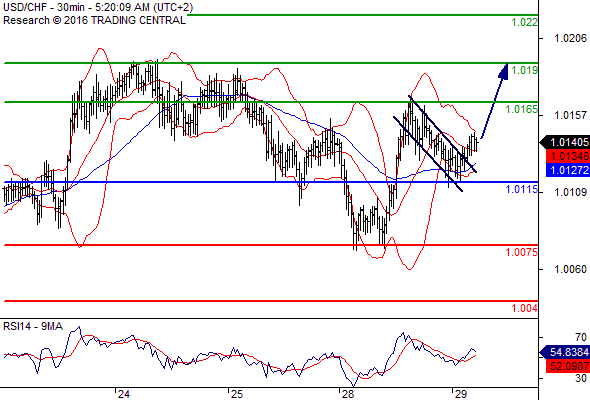The width and height of the screenshot is (590, 400).
Task: Select the red 1.0075 support label
Action: [x=522, y=252]
